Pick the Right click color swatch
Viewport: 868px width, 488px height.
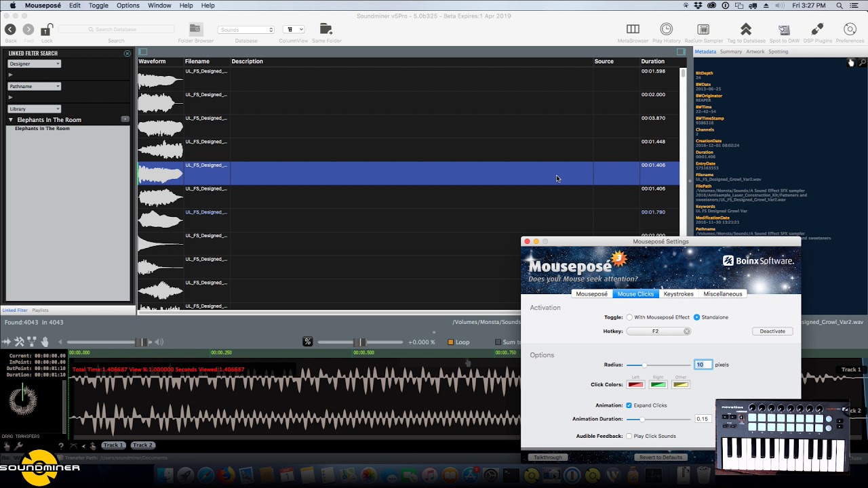point(658,384)
